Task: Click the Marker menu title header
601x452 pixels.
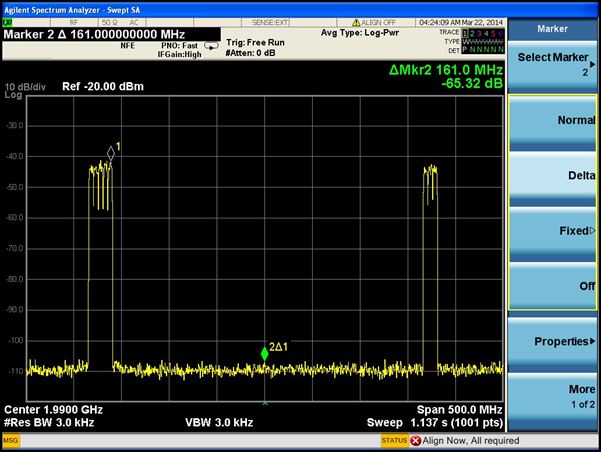Action: (x=552, y=29)
